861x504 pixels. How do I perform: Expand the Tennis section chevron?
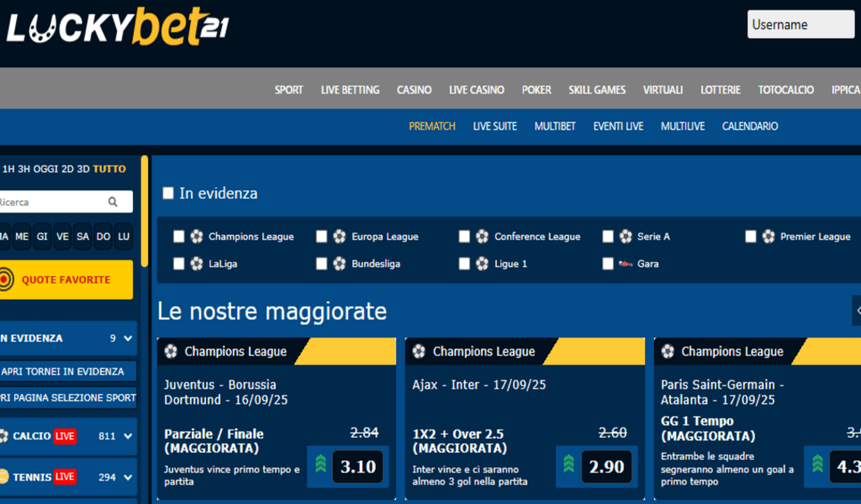coord(128,477)
